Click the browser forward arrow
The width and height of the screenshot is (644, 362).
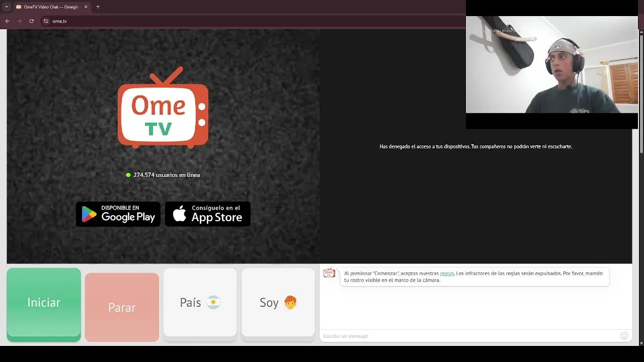point(19,21)
